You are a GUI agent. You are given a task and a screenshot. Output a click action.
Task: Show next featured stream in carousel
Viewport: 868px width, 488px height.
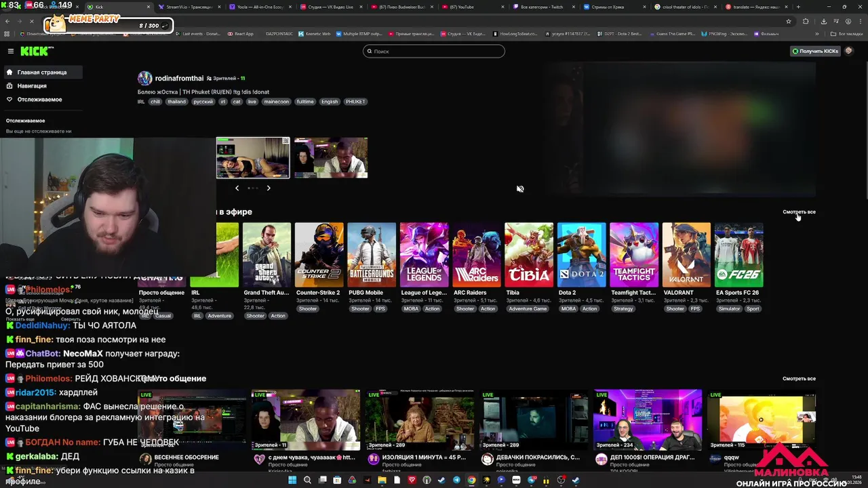pos(269,188)
